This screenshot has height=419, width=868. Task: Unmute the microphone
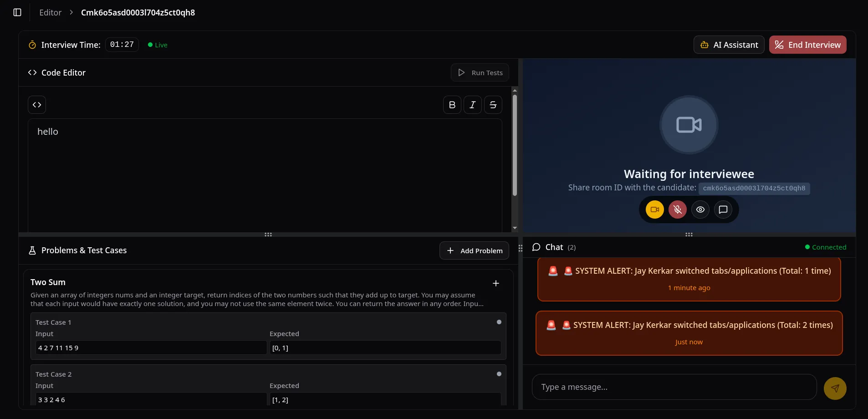(x=678, y=209)
